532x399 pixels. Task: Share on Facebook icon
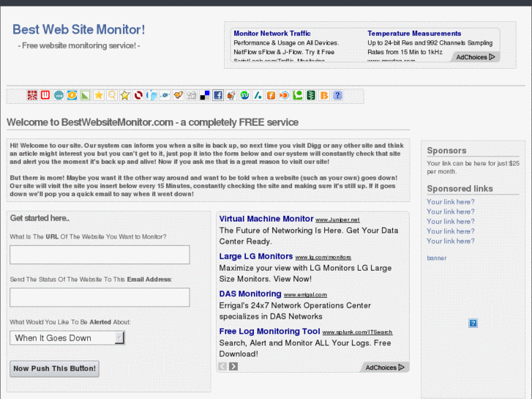tap(218, 95)
